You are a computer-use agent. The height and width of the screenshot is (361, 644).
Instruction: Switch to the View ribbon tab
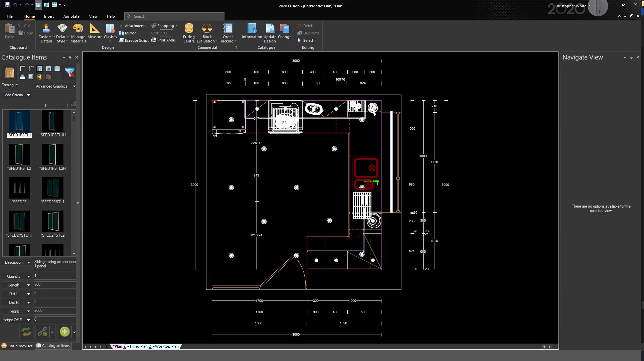click(93, 16)
